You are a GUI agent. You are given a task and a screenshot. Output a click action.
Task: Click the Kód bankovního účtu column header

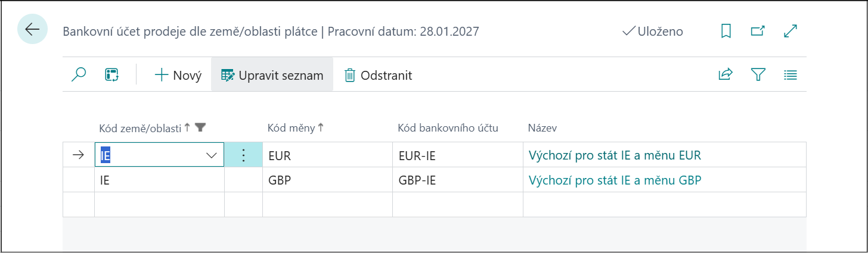pos(448,127)
